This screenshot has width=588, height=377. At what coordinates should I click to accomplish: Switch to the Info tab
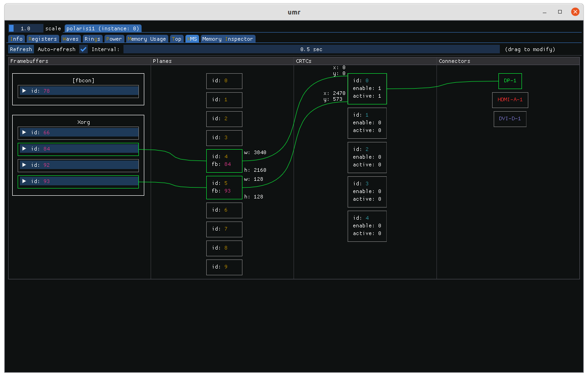17,39
